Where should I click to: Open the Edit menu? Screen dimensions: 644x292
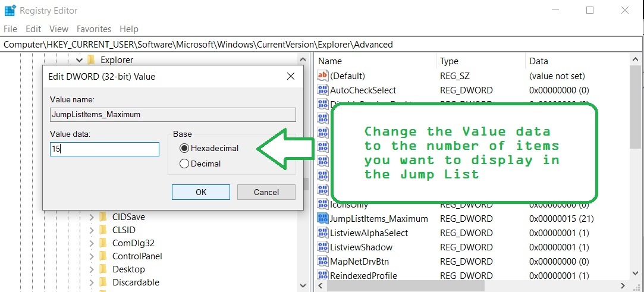33,29
